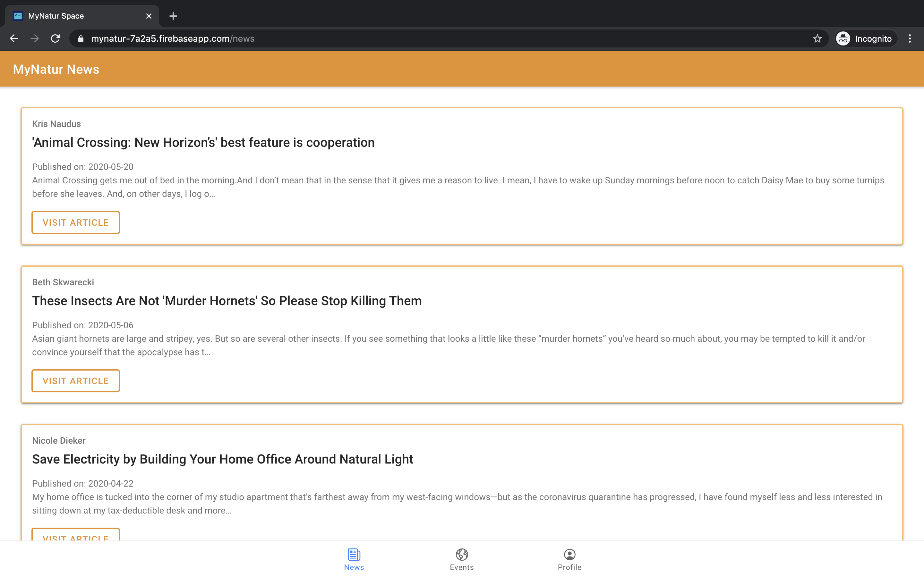This screenshot has height=577, width=924.
Task: Visit the Murder Hornets article
Action: pyautogui.click(x=76, y=381)
